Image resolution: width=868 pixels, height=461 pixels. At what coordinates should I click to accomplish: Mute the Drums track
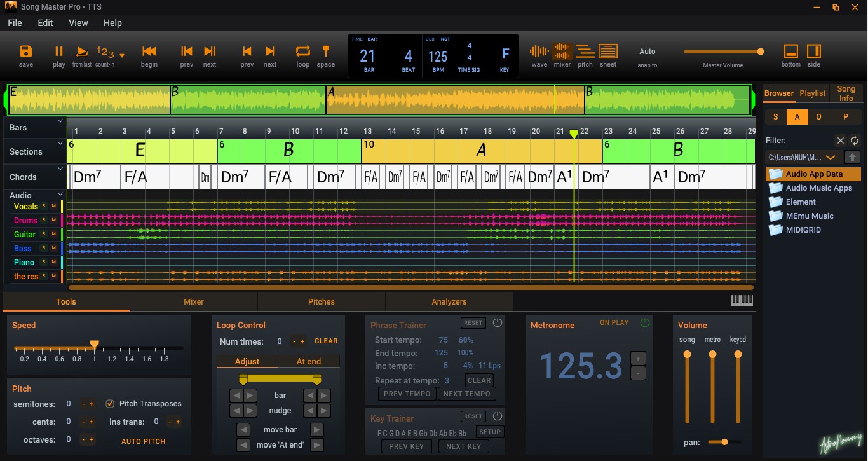(53, 220)
